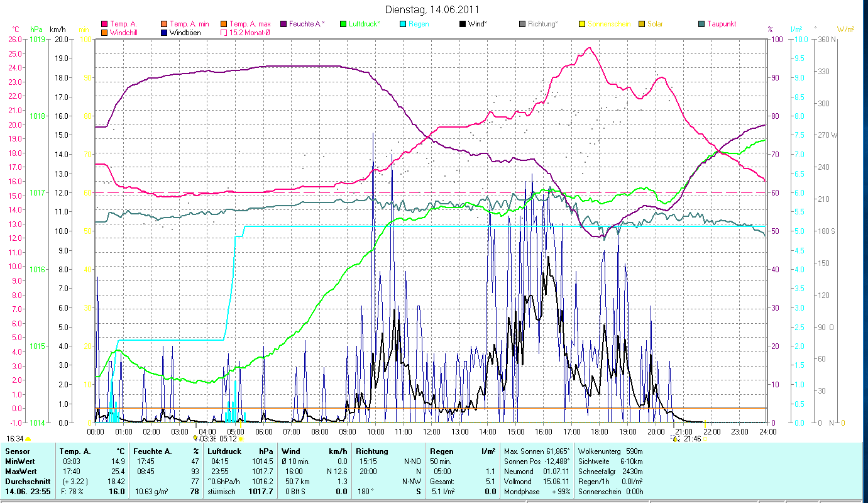Click the 'Schneefallgr 2430m' entry
This screenshot has height=503, width=868.
point(610,472)
